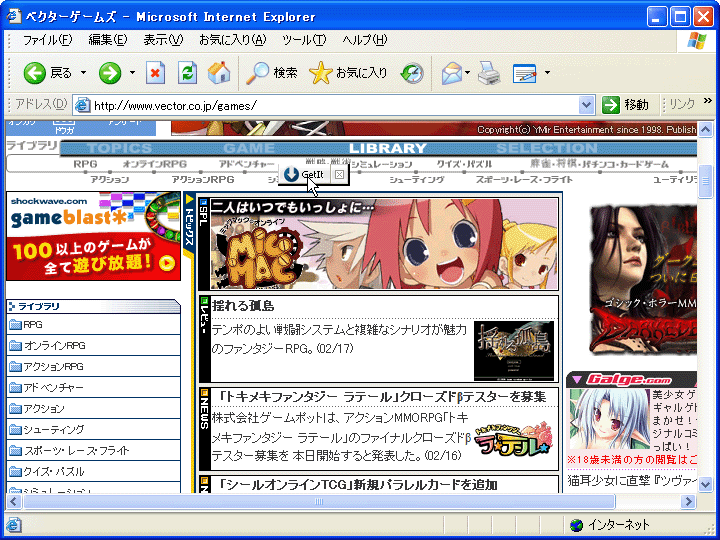
Task: Click the オンラインRPG folder icon
Action: (x=16, y=345)
